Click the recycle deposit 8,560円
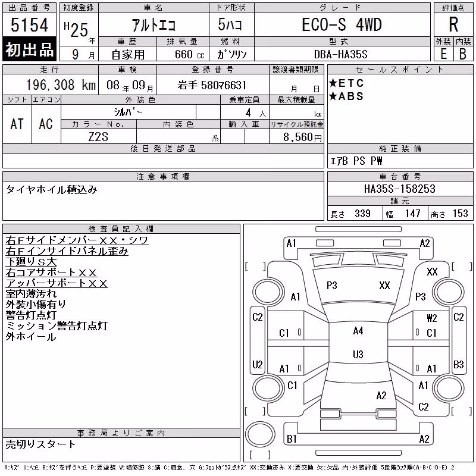 pyautogui.click(x=302, y=137)
